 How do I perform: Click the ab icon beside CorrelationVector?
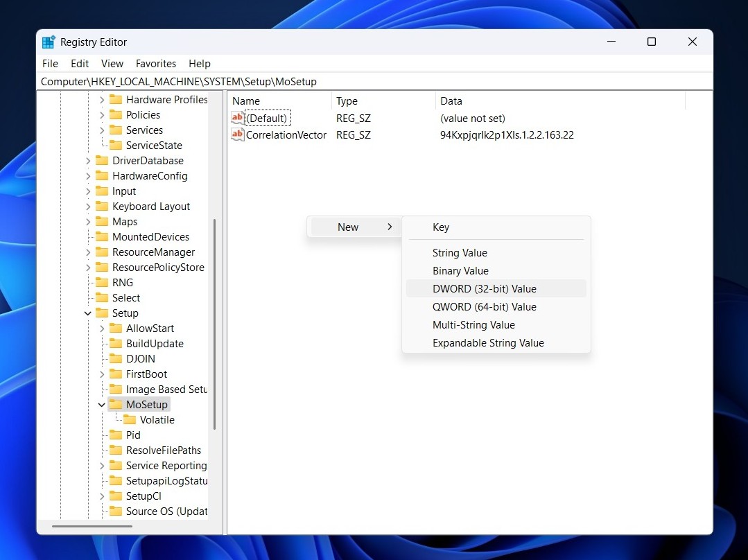pyautogui.click(x=237, y=134)
